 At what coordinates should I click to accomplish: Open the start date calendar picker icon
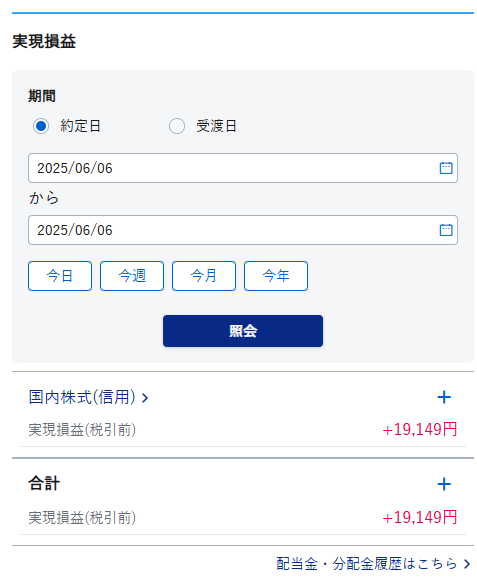point(445,168)
